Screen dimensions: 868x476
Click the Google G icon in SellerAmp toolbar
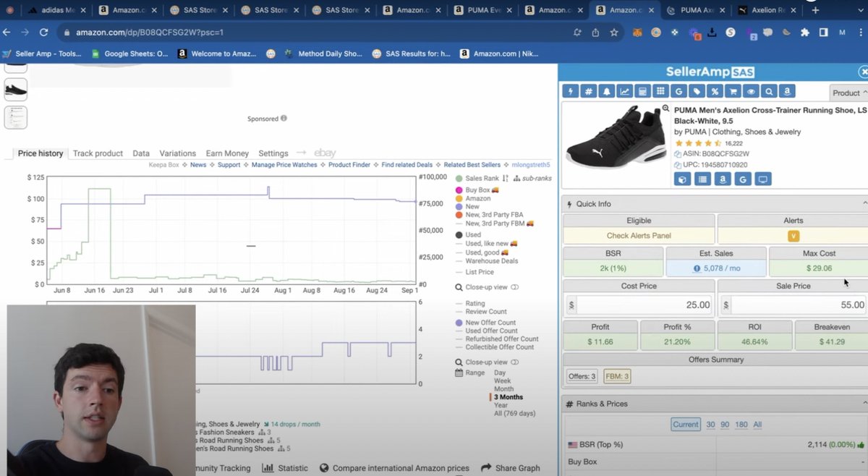coord(678,91)
